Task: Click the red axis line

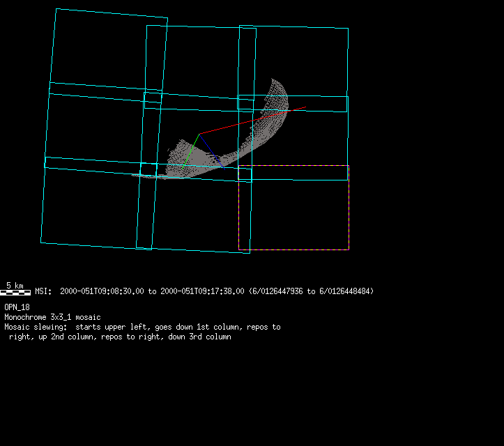Action: tap(252, 121)
